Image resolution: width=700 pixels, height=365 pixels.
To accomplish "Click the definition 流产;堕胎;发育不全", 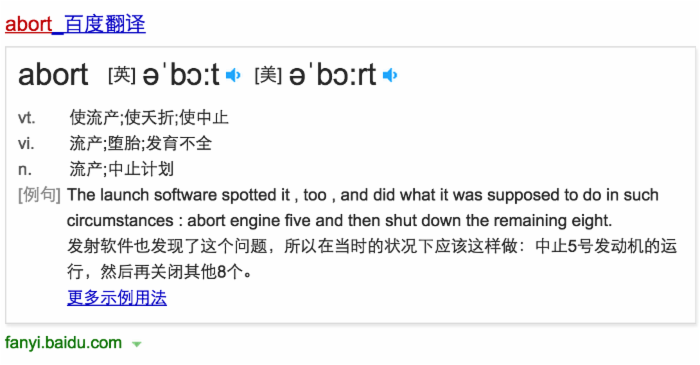I will click(x=141, y=144).
